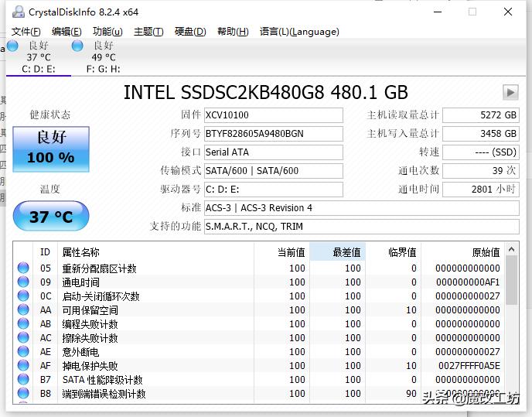Click the 固件 firmware XCV10100 field
The width and height of the screenshot is (532, 417).
tap(272, 115)
